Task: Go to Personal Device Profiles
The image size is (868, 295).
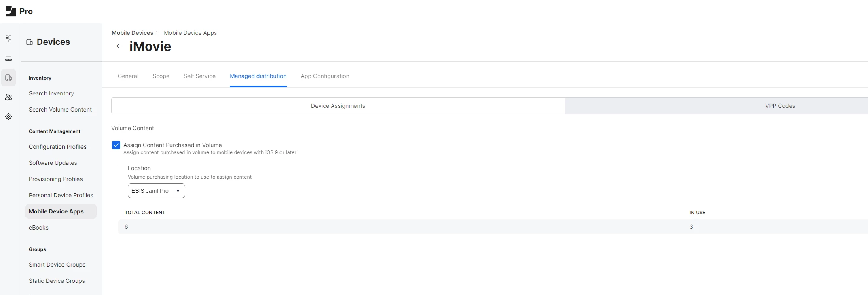Action: pyautogui.click(x=61, y=195)
